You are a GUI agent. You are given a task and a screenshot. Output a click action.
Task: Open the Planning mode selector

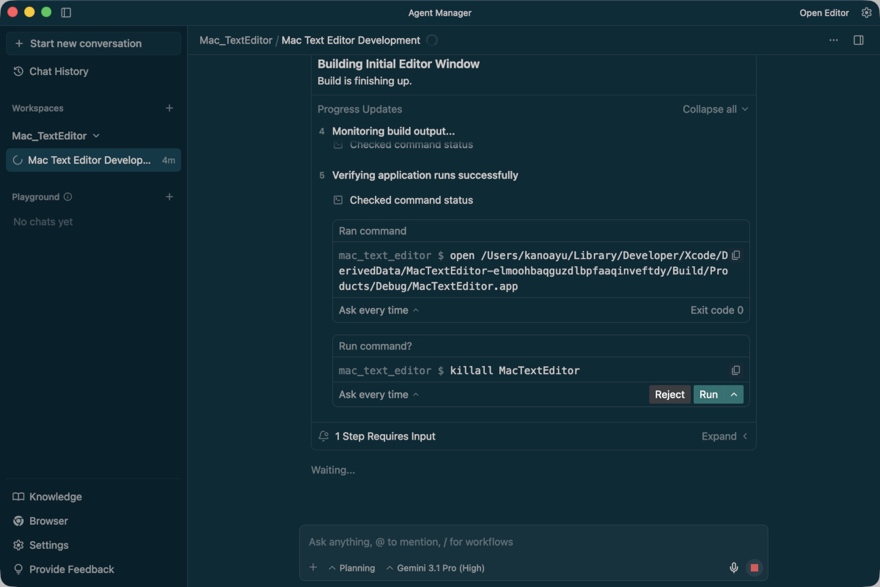(x=352, y=568)
